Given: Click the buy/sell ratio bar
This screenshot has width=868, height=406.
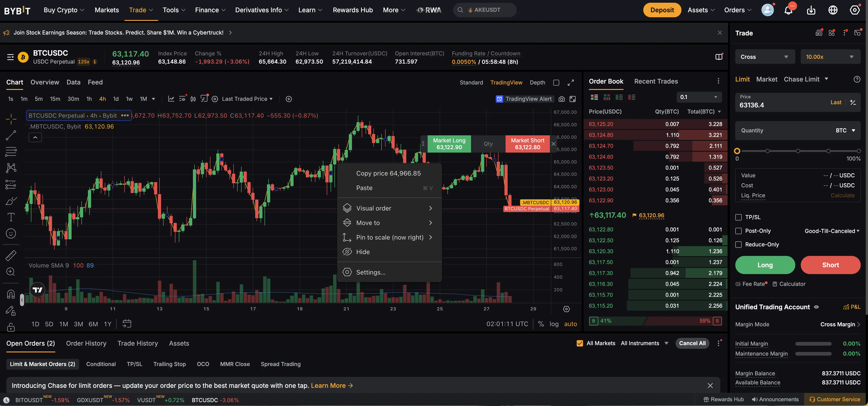Looking at the screenshot, I should [655, 321].
